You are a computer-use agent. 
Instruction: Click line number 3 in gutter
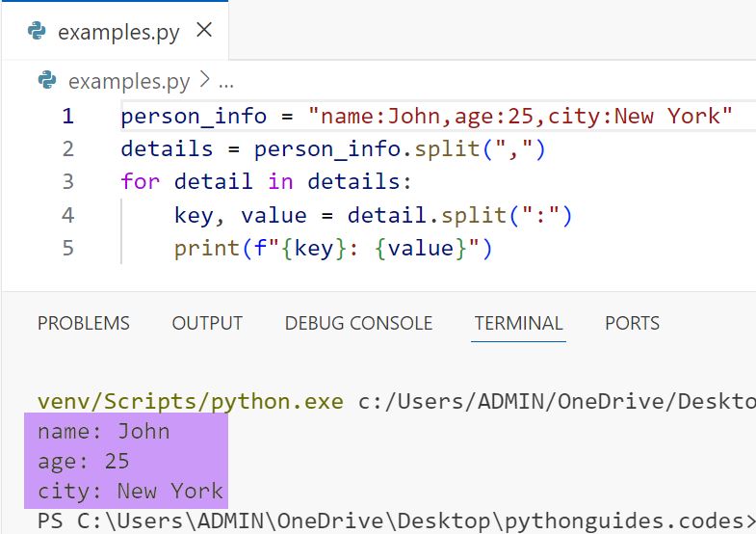[x=68, y=182]
